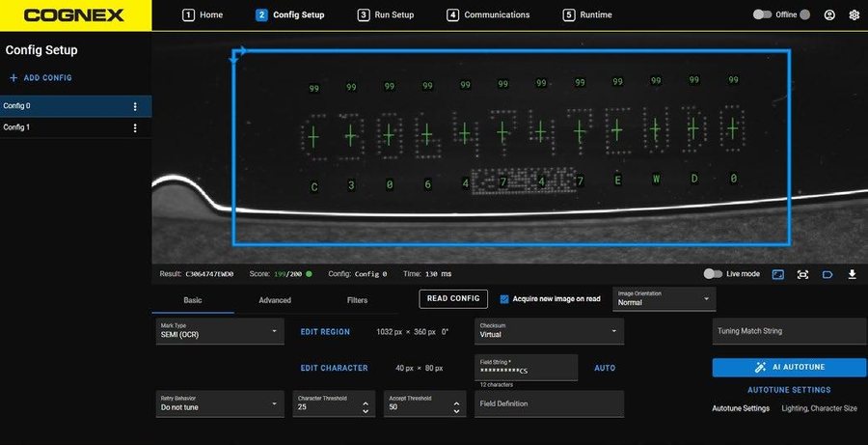Click the AI Autotune magic wand icon
This screenshot has width=868, height=445.
point(760,367)
